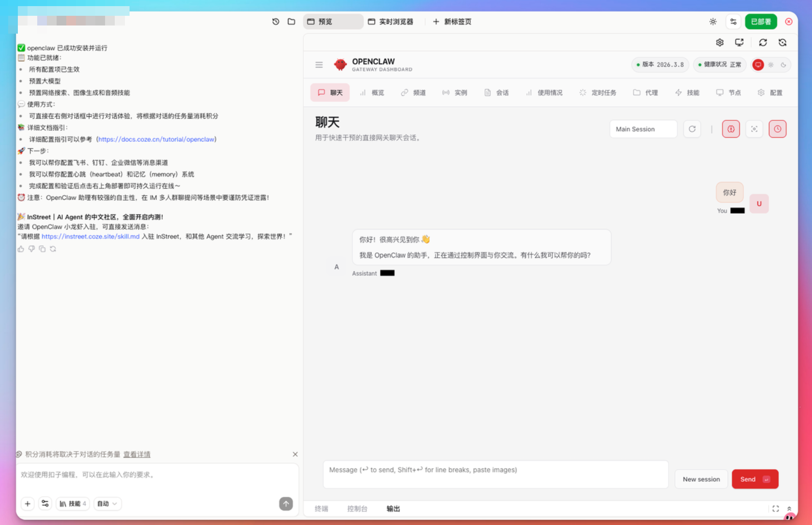Switch to the 会话 tab
Image resolution: width=812 pixels, height=525 pixels.
coord(496,92)
